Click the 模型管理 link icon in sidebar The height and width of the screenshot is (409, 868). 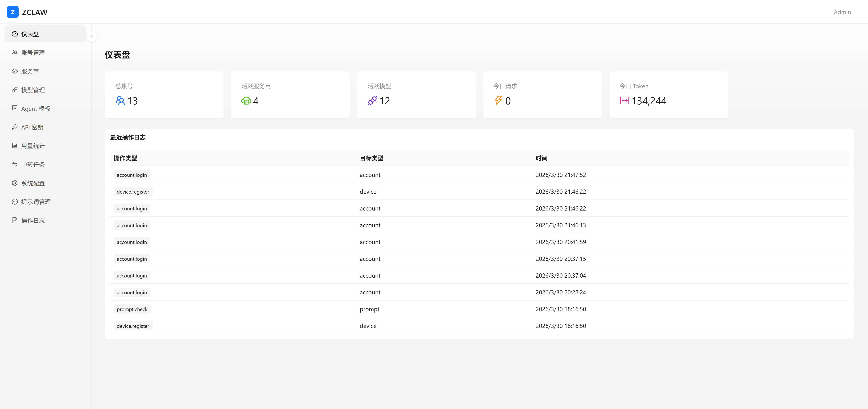[15, 90]
